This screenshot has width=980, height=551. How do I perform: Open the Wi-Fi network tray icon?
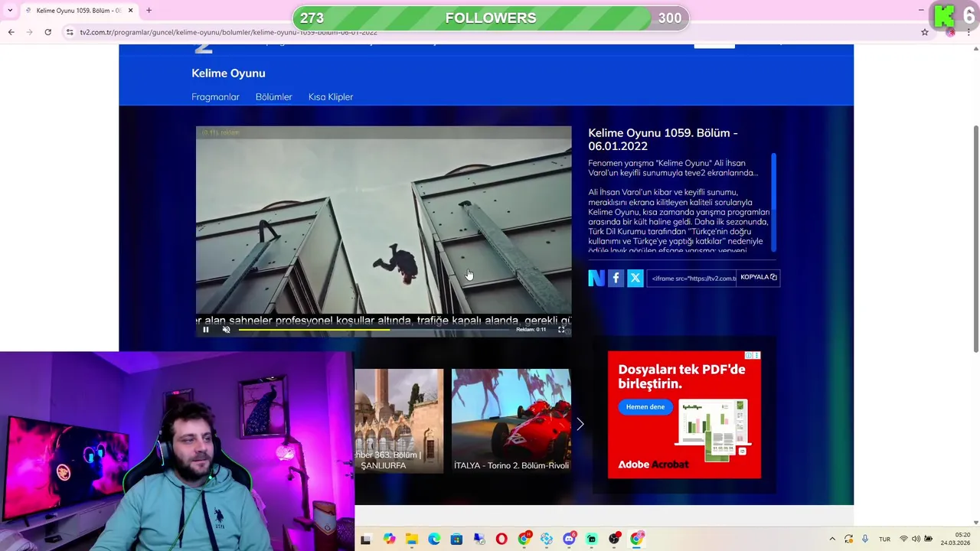[903, 539]
